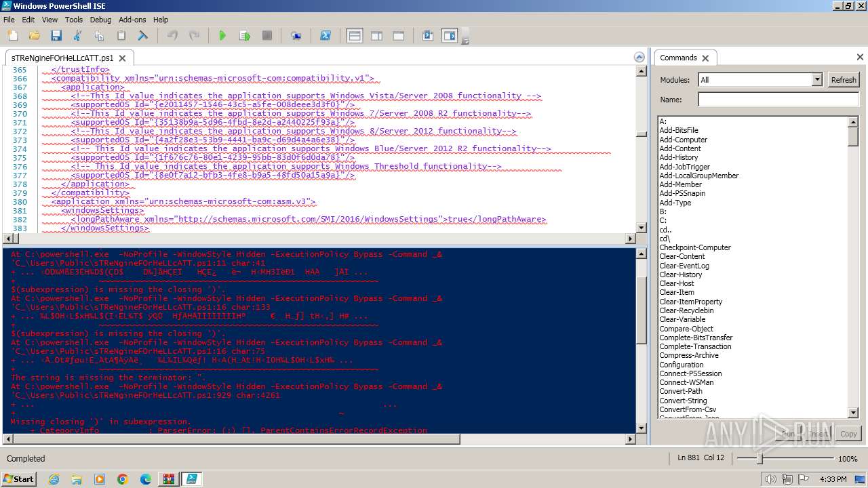Save the current script

point(56,35)
